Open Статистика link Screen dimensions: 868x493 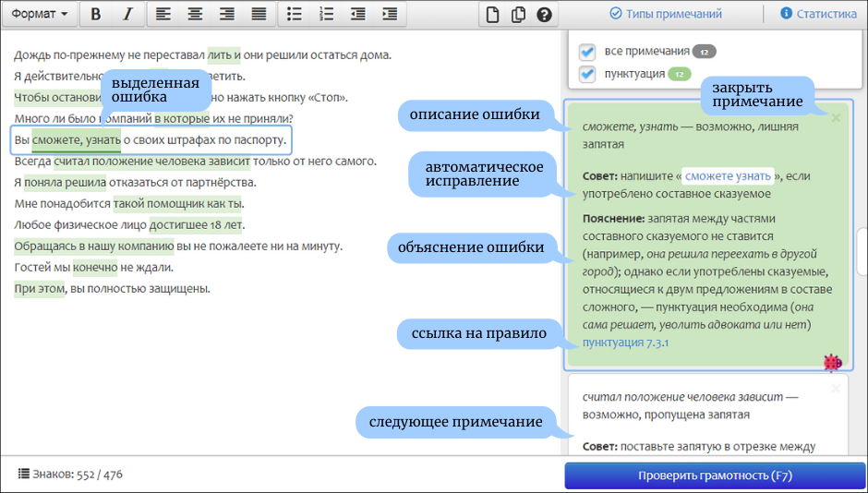(818, 15)
